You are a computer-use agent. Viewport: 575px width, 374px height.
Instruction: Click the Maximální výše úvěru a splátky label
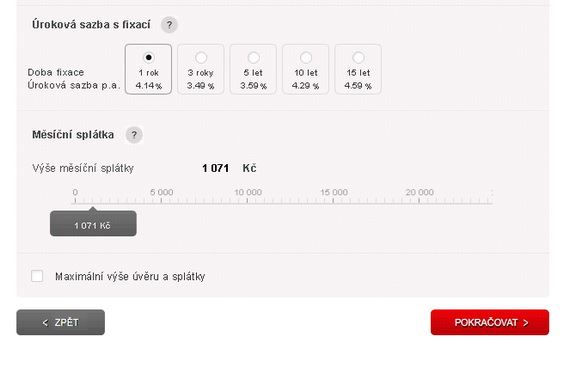[x=130, y=276]
